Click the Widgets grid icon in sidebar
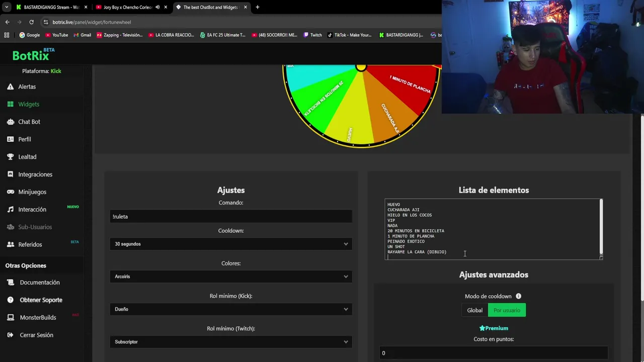This screenshot has width=644, height=362. tap(10, 104)
